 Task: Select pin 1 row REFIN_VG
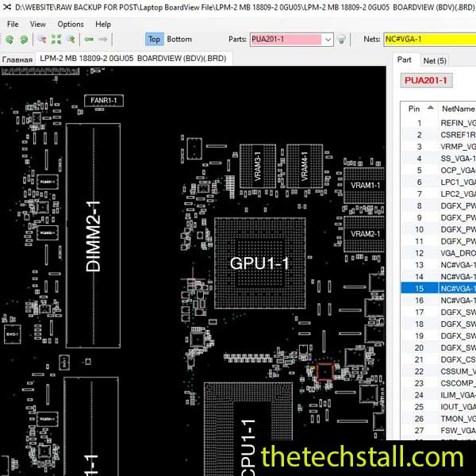[x=439, y=123]
